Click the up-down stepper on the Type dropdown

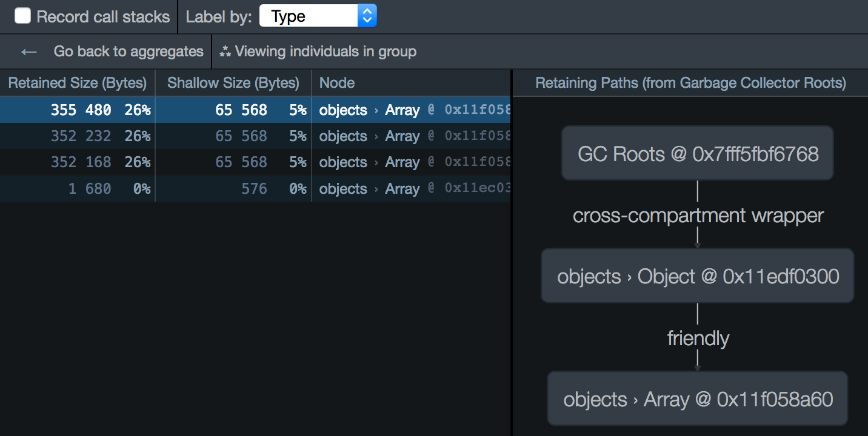click(x=367, y=15)
